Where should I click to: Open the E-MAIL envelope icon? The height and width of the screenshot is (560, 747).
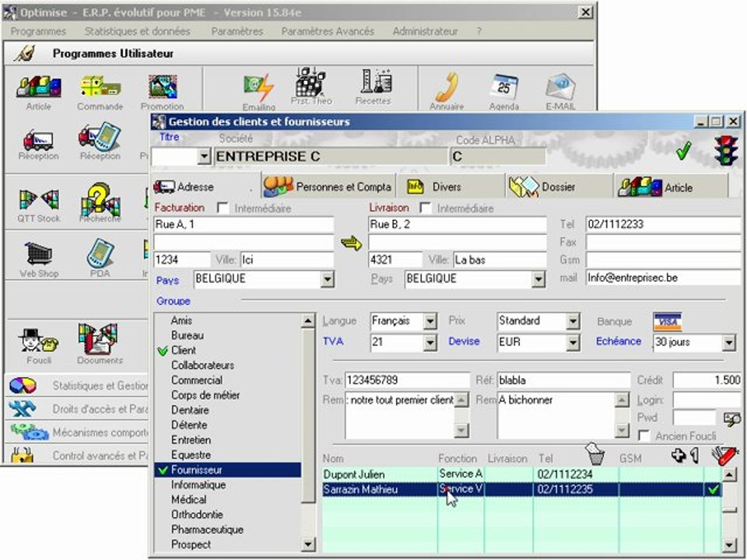(x=560, y=88)
